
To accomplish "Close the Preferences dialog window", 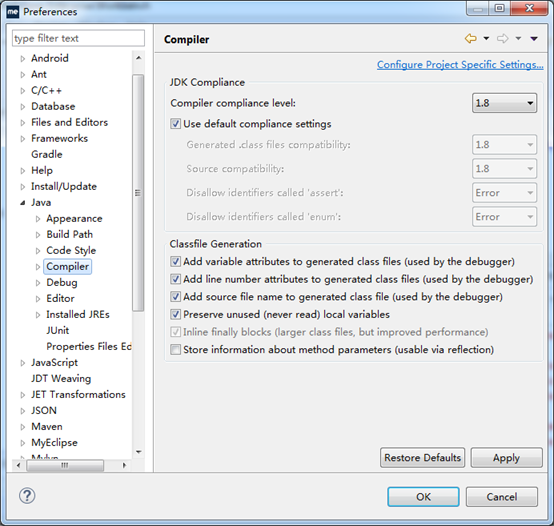I will pos(529,8).
